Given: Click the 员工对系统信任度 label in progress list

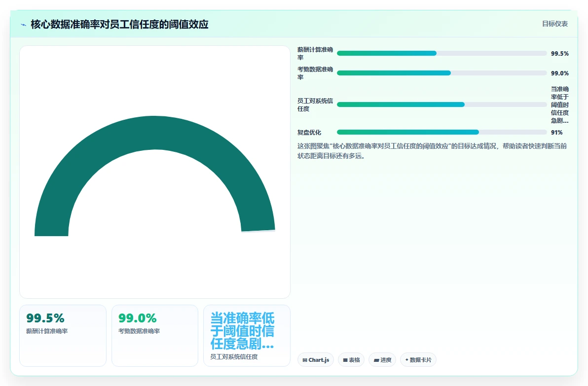Looking at the screenshot, I should (315, 105).
